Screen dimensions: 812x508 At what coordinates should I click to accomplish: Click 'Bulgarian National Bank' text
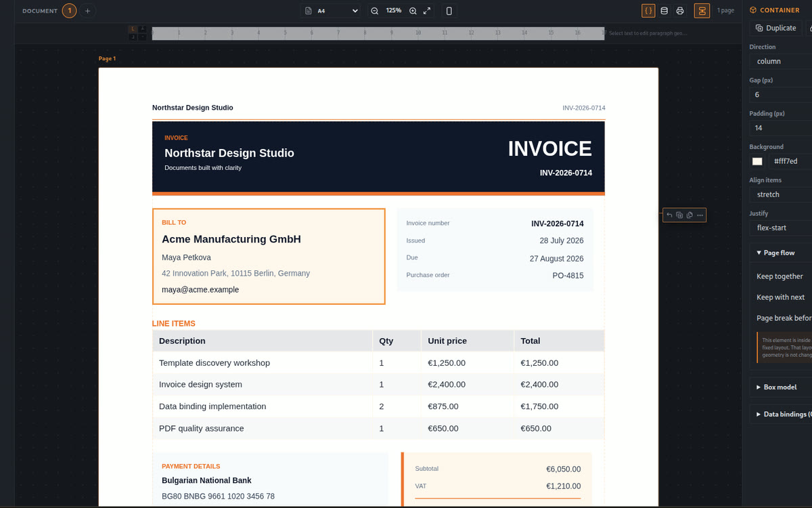click(x=206, y=480)
